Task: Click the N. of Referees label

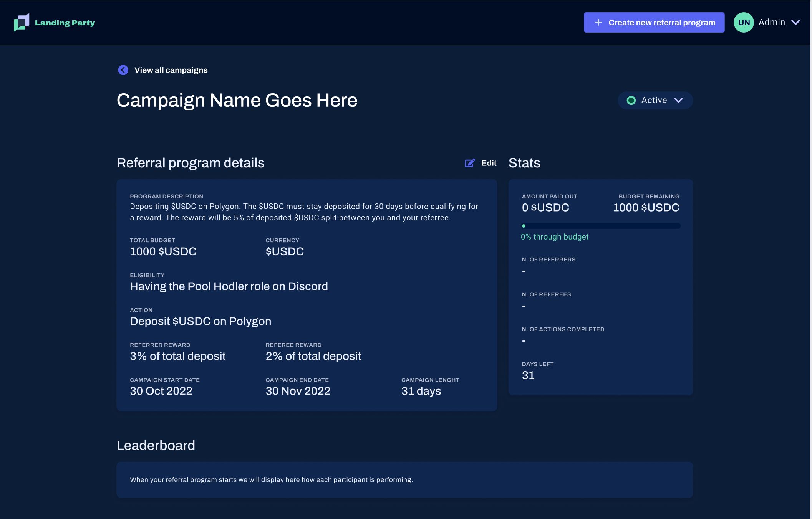Action: (546, 294)
